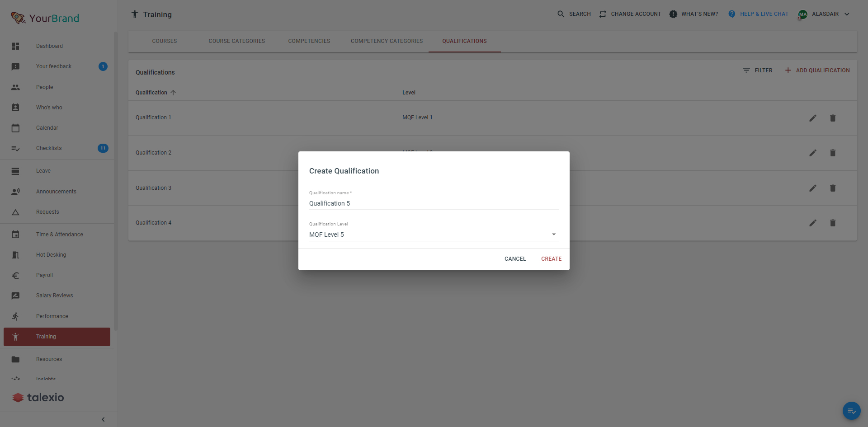Open the Qualification Level dropdown
The image size is (868, 427).
click(x=434, y=235)
